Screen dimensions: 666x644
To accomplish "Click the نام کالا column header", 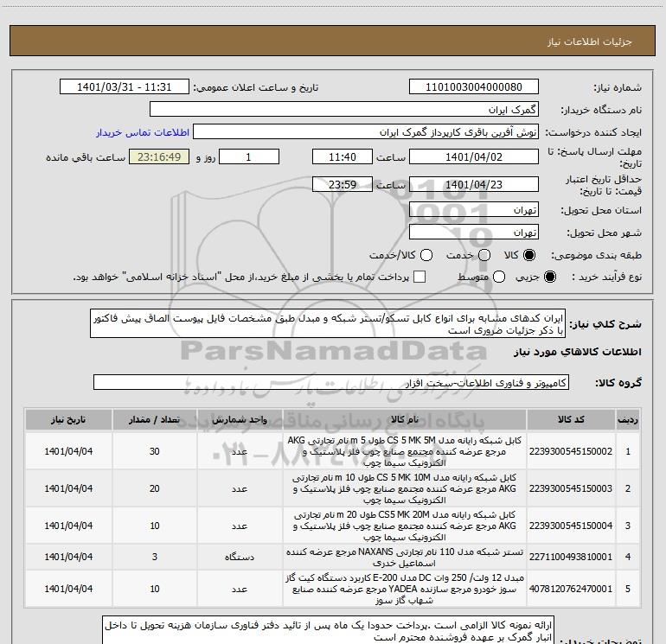I will pyautogui.click(x=405, y=419).
